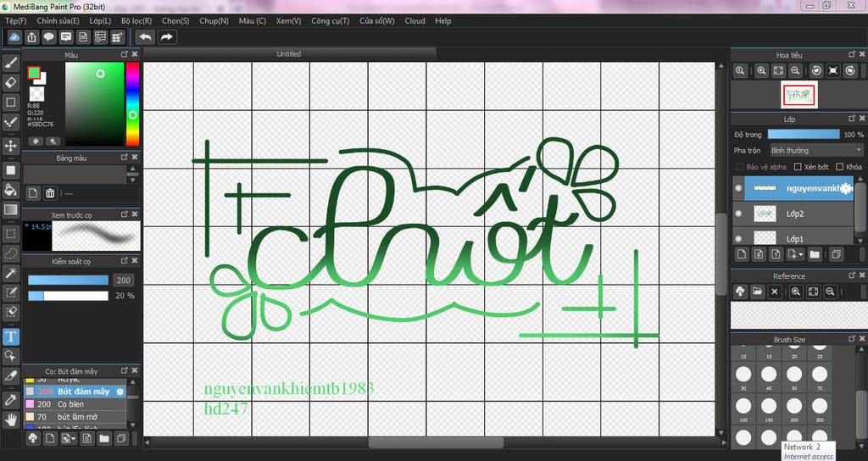
Task: Open settings gear for Bút đám mây brush
Action: tap(119, 392)
